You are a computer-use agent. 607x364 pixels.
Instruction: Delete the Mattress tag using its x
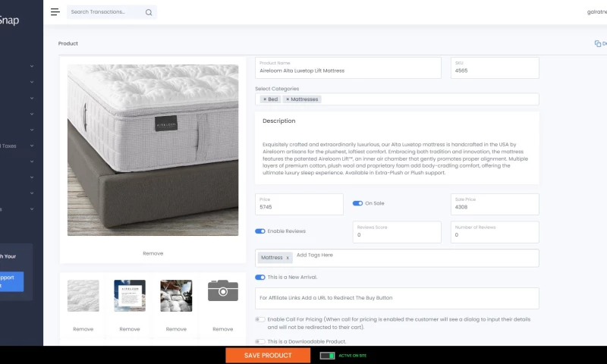tap(288, 258)
